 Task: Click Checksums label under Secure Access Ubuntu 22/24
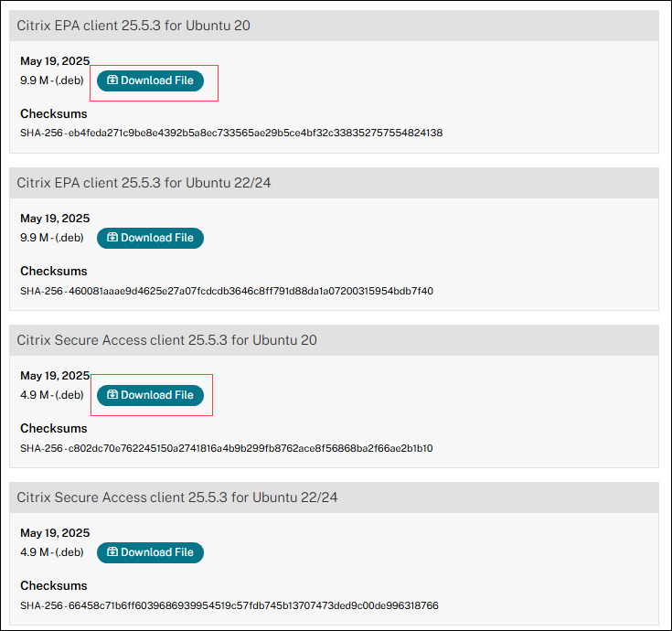coord(54,586)
